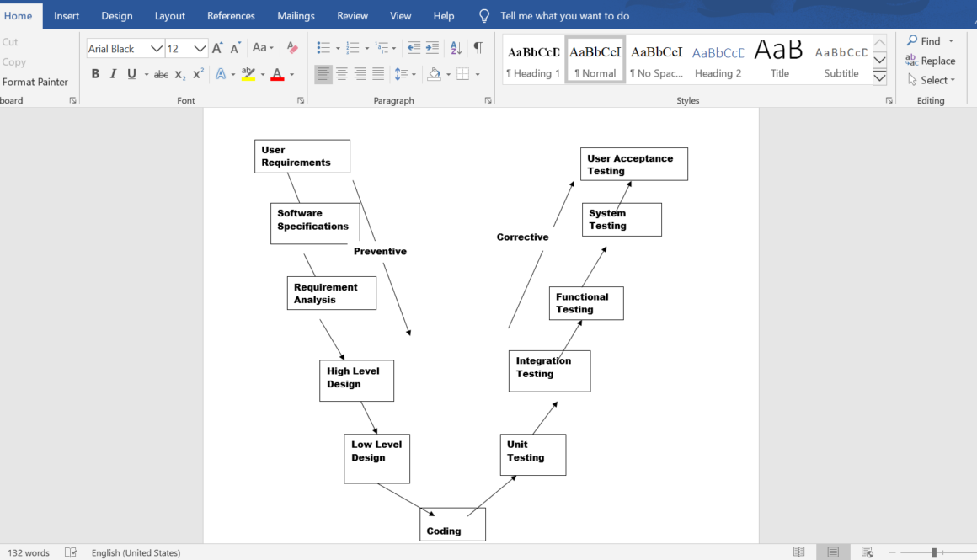This screenshot has height=560, width=977.
Task: Click the Tell me what you want search box
Action: 564,16
